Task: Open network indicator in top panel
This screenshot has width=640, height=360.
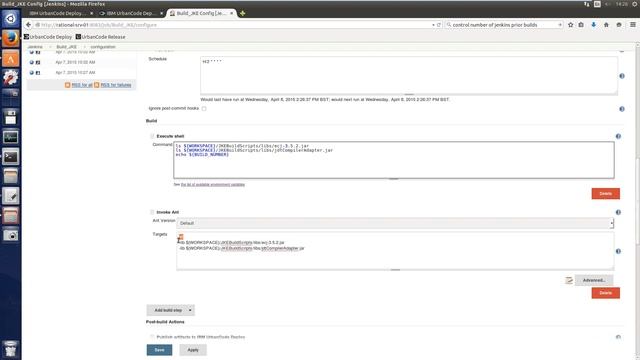Action: pyautogui.click(x=587, y=4)
